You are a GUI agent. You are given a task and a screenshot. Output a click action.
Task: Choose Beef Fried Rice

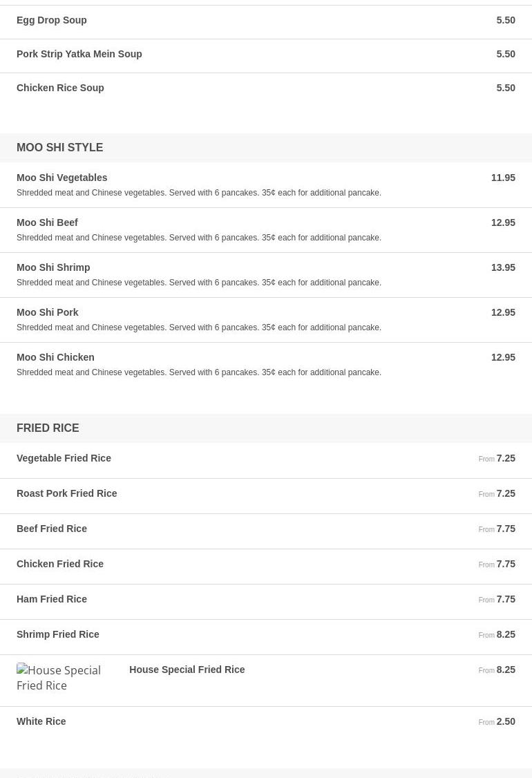tap(52, 529)
